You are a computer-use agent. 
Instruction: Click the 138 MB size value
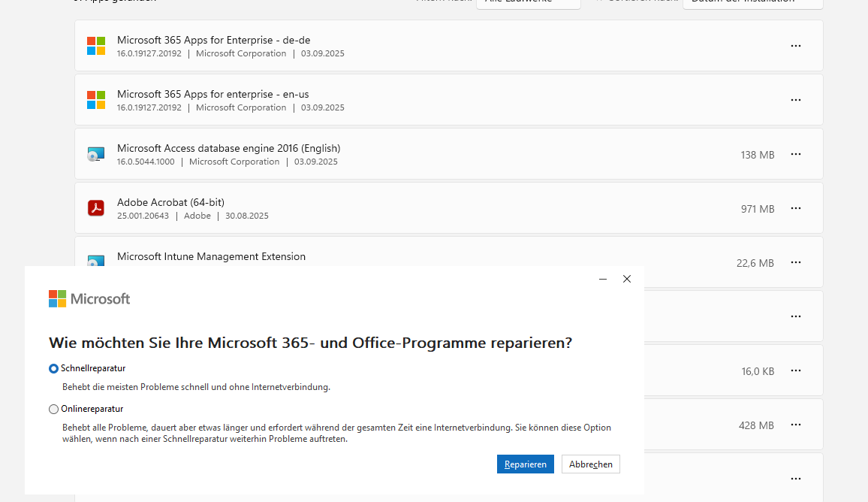[758, 155]
